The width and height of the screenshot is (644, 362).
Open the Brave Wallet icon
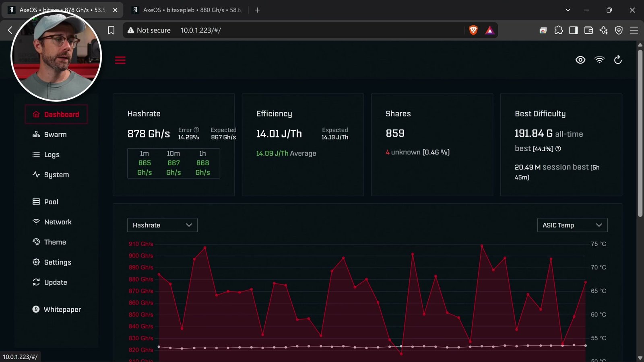click(588, 30)
